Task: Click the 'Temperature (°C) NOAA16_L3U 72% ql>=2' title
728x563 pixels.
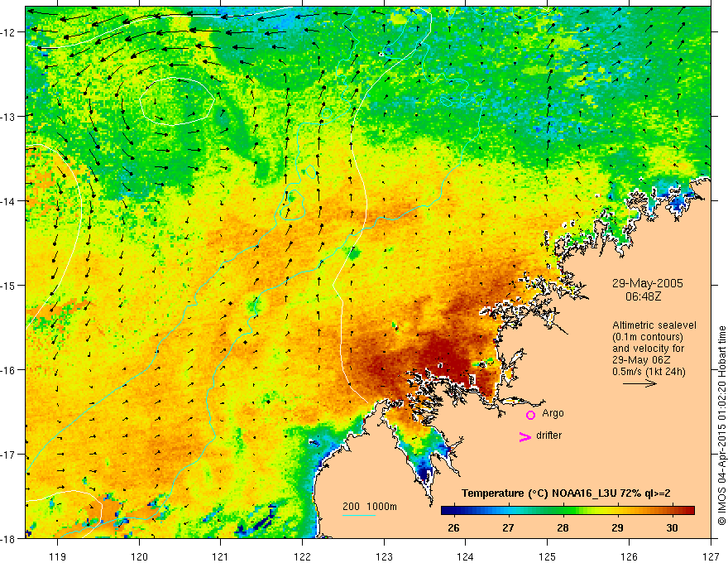Action: click(x=566, y=493)
